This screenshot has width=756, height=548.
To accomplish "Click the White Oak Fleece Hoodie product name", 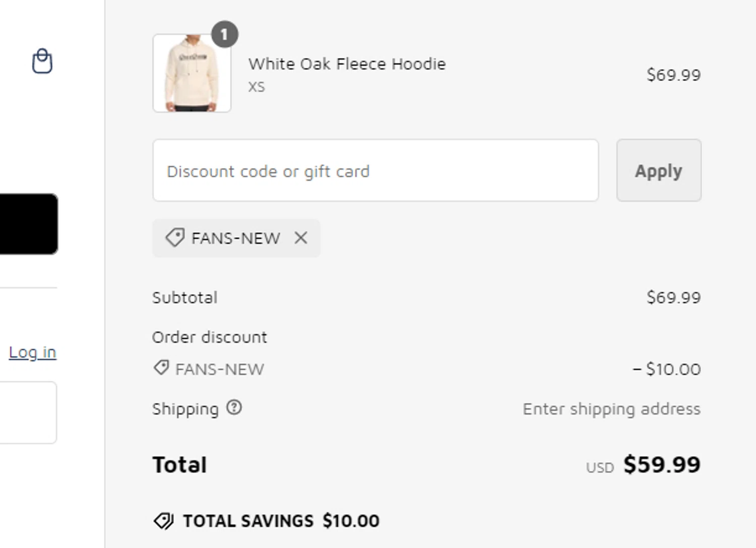I will point(347,64).
